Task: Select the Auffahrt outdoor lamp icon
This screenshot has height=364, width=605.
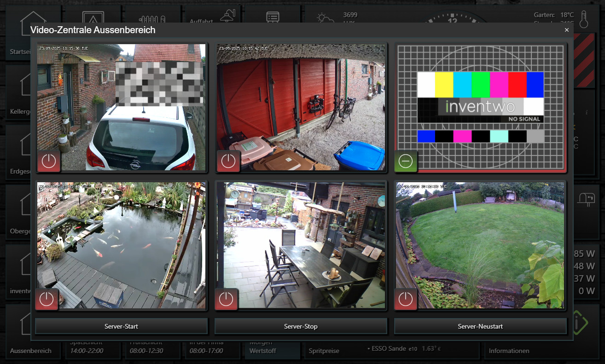Action: (227, 16)
